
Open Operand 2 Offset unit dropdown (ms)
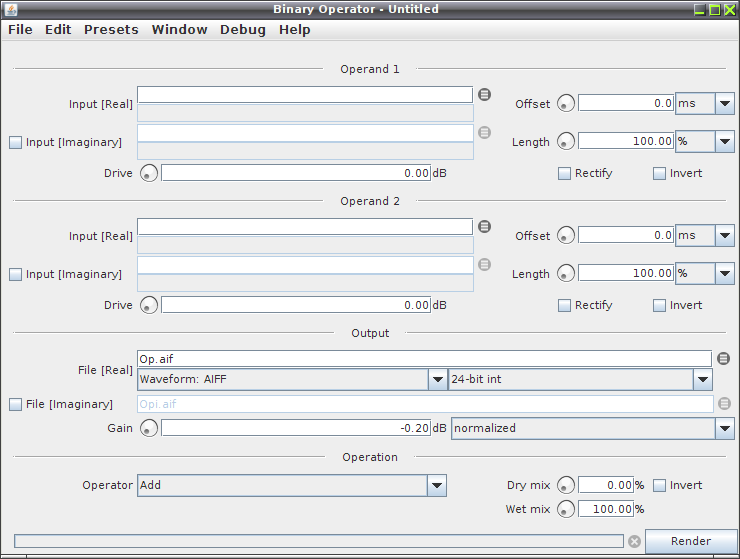(705, 235)
